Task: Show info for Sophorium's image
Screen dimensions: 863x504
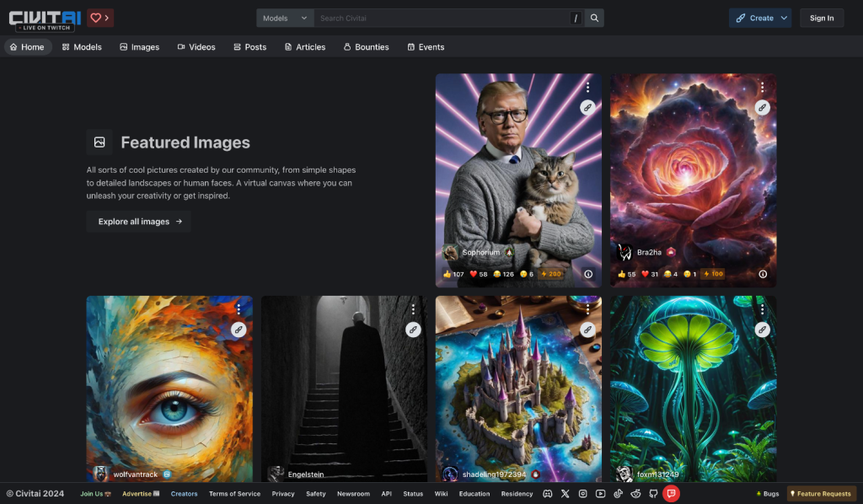Action: 587,274
